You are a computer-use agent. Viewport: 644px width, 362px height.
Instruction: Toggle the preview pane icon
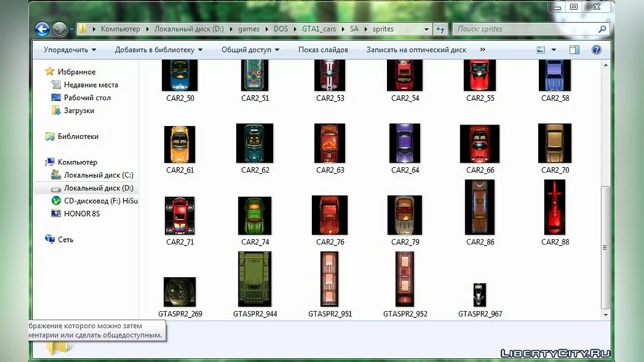point(574,50)
